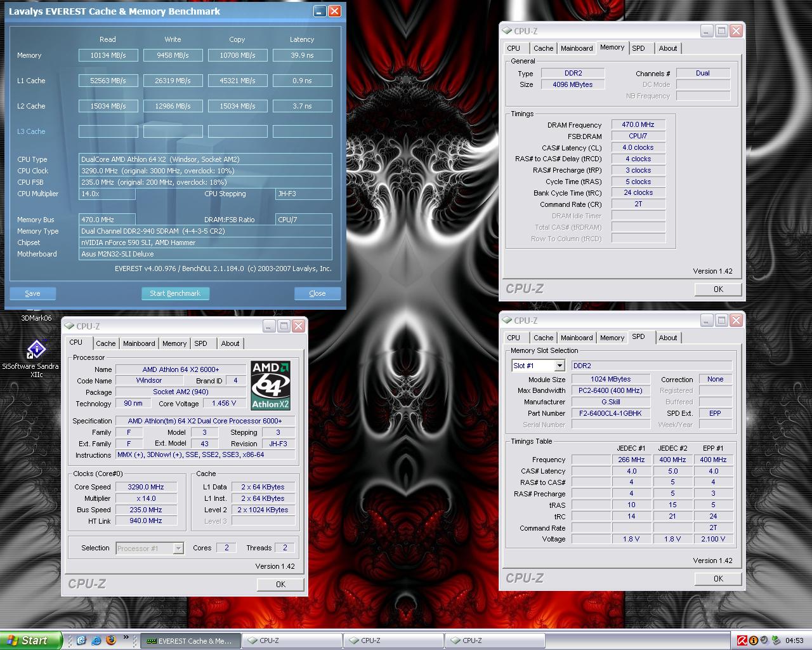Image resolution: width=812 pixels, height=650 pixels.
Task: Click the Chipset nVIDIA nForce 590 SLI value
Action: click(206, 242)
